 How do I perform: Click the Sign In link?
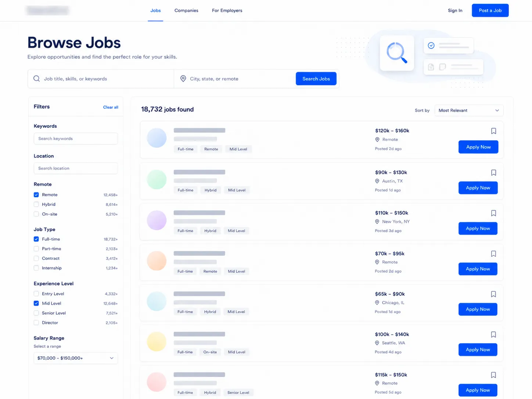[455, 10]
